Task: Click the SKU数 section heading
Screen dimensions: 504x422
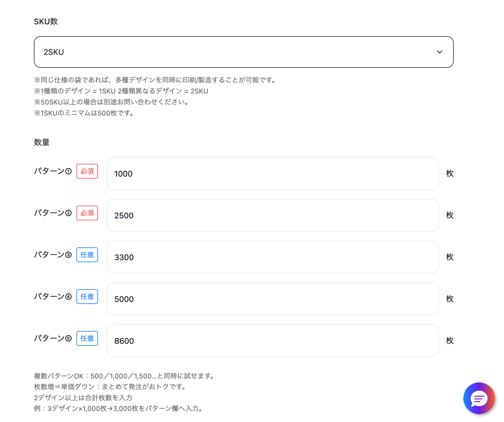Action: click(46, 21)
